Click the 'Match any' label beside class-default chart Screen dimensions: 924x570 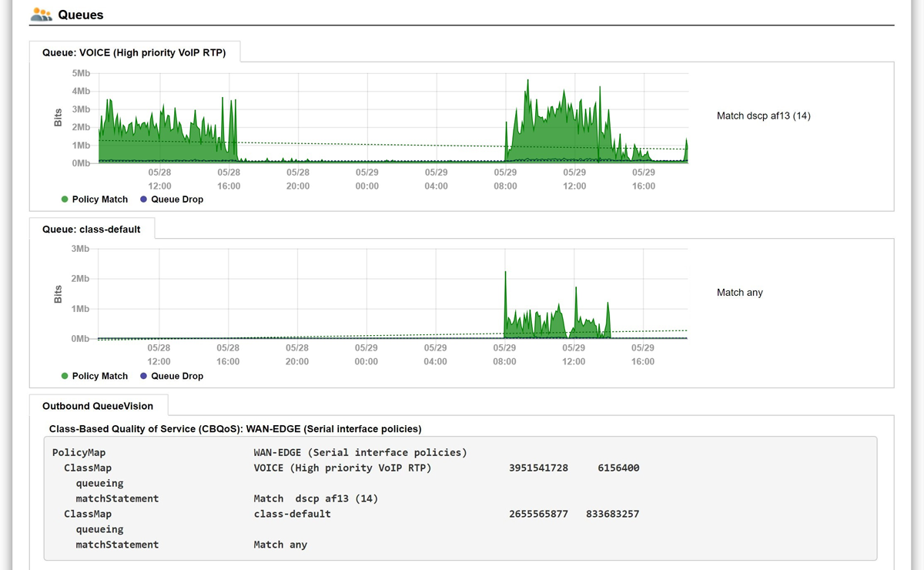click(x=739, y=293)
